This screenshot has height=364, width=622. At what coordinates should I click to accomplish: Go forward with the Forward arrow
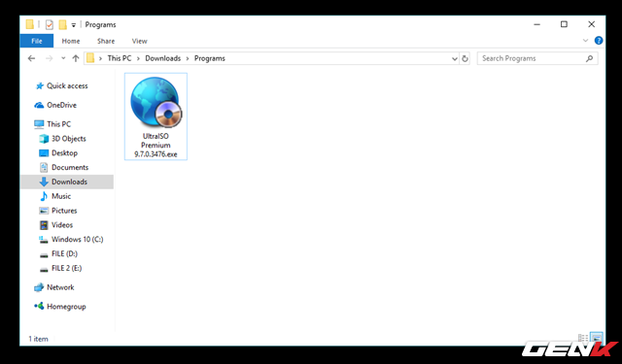pos(49,58)
